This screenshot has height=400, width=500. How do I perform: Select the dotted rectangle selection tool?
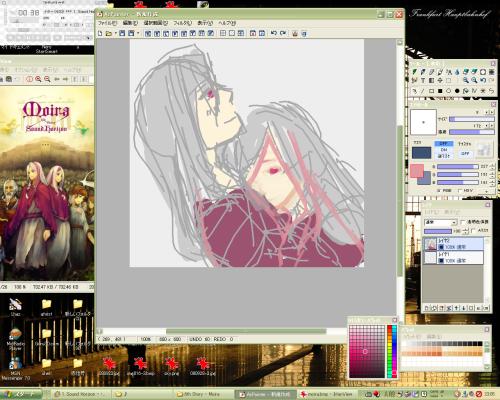(449, 80)
